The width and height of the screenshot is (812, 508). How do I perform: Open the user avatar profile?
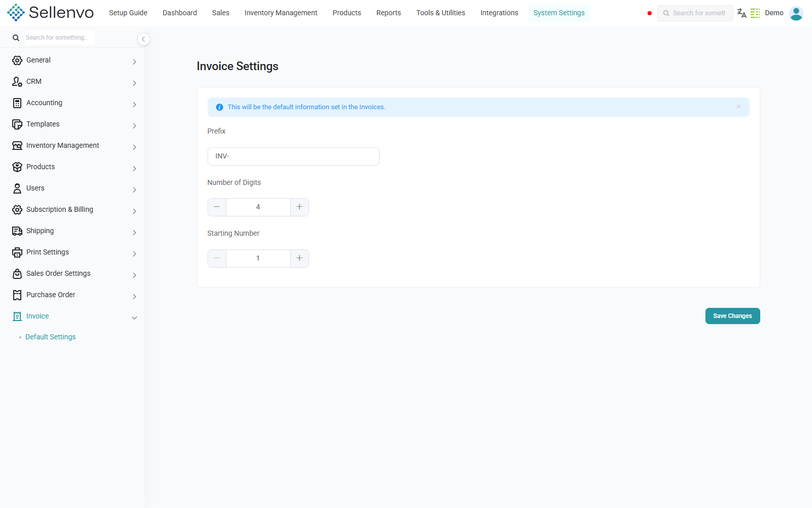tap(796, 13)
